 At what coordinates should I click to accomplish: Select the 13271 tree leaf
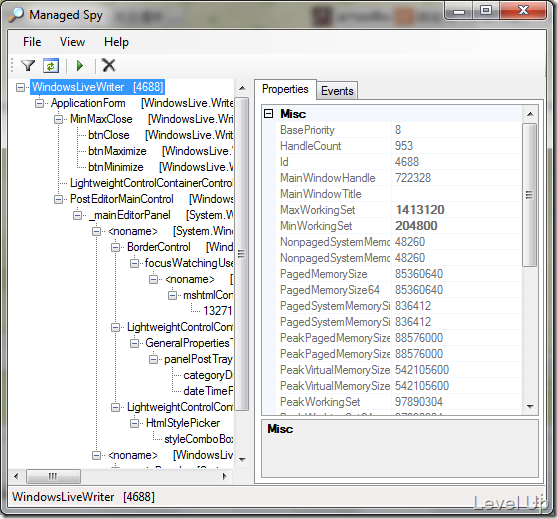coord(217,311)
